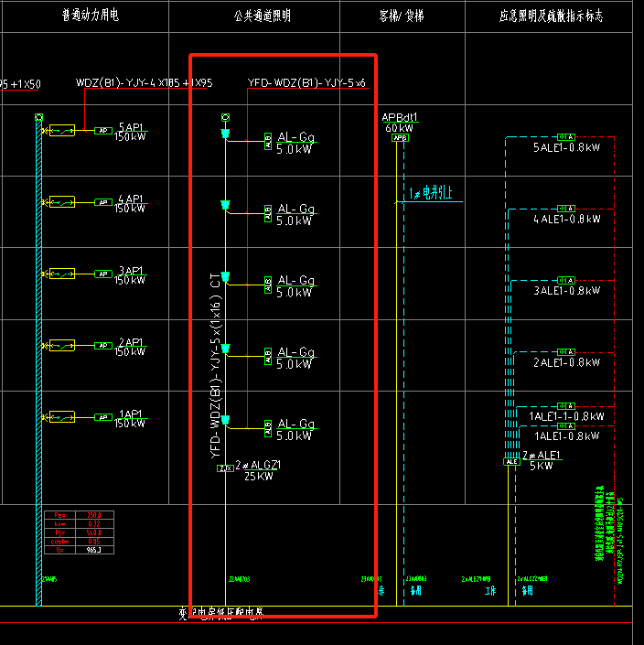644x645 pixels.
Task: Click the green AP box beside 1AP1
Action: [103, 417]
